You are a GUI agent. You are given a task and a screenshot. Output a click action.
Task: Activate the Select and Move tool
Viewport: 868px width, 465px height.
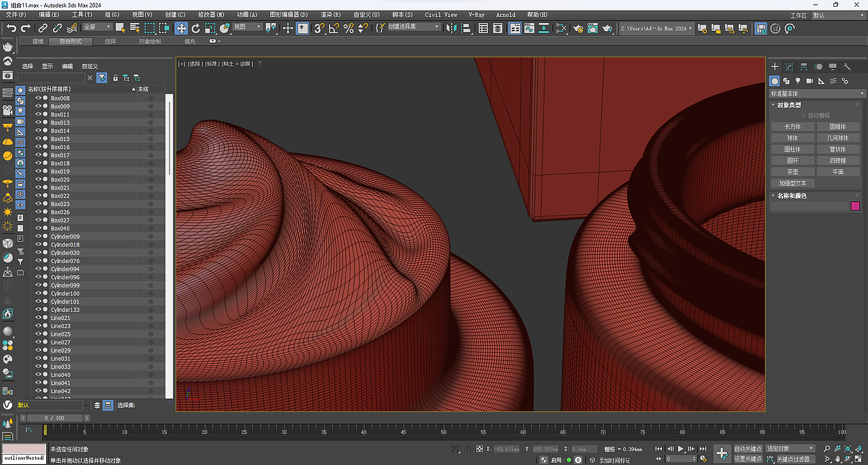pos(181,28)
